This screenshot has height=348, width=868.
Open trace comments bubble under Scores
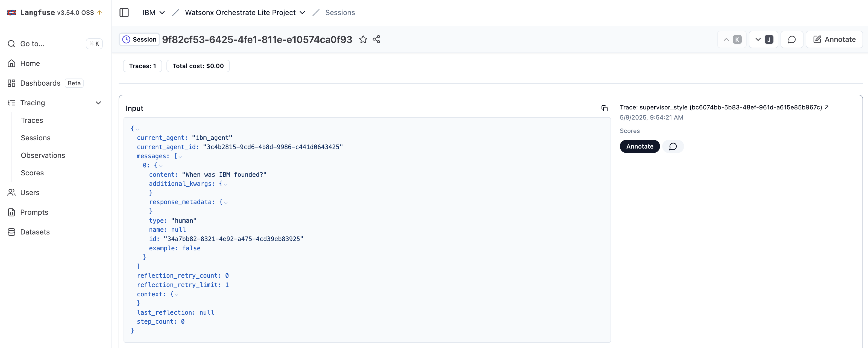pyautogui.click(x=673, y=146)
